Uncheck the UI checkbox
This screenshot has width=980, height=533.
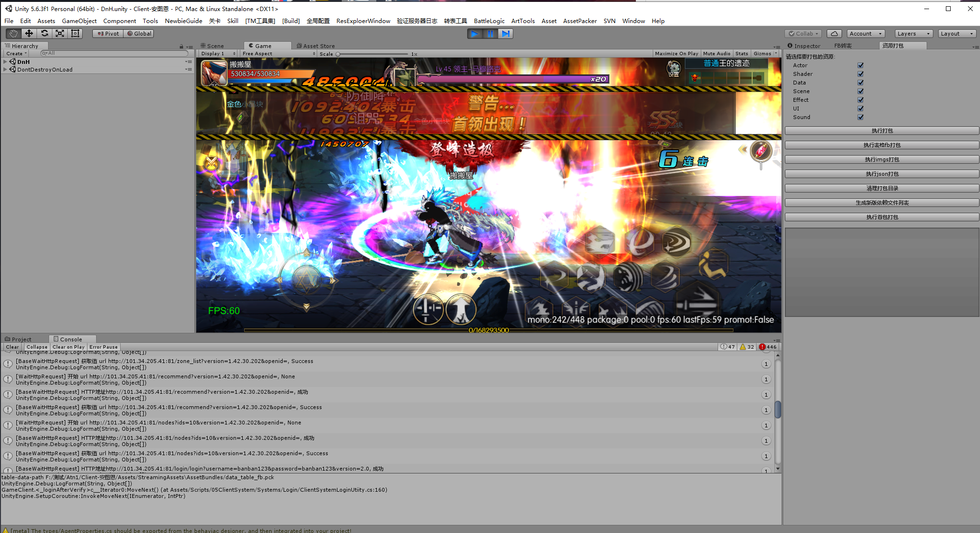(860, 109)
